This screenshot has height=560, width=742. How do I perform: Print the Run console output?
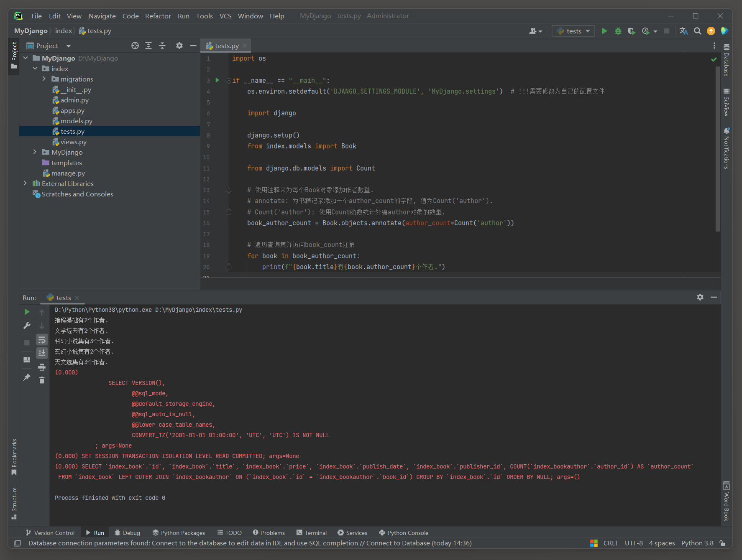tap(42, 367)
